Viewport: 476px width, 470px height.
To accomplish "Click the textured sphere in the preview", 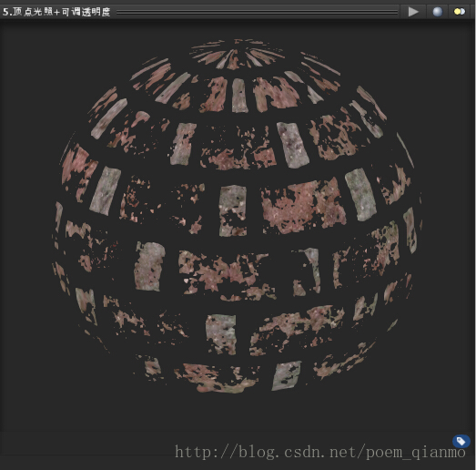I will click(237, 216).
